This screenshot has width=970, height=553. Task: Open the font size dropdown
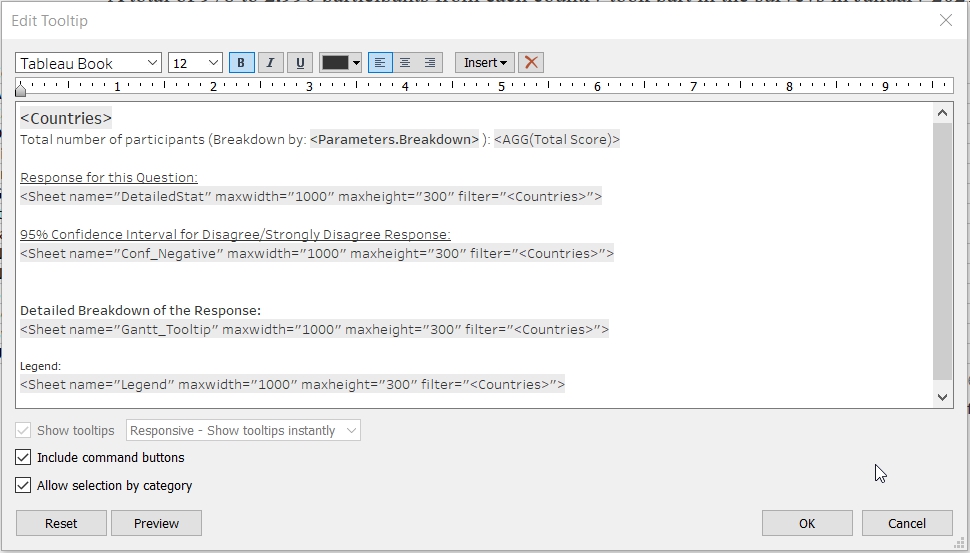[x=195, y=63]
